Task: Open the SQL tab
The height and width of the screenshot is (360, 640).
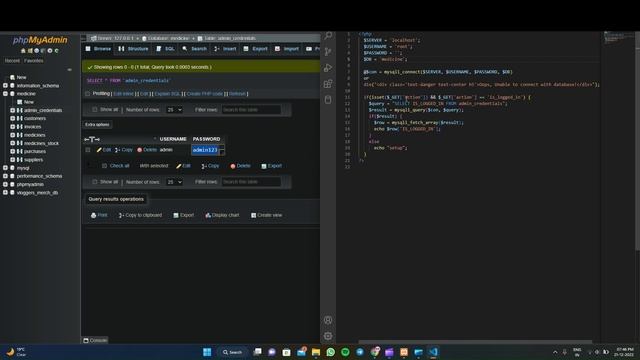Action: (166, 49)
